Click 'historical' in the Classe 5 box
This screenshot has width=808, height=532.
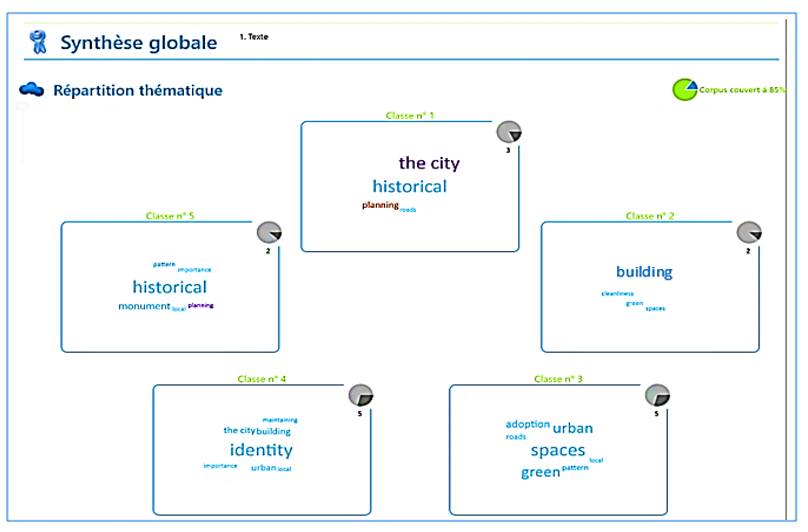click(x=170, y=287)
